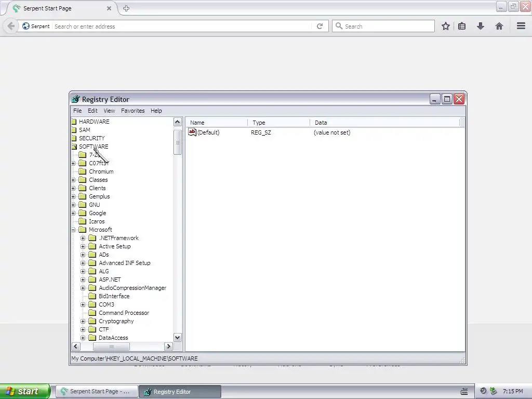Click the reload page icon
The width and height of the screenshot is (532, 399).
pyautogui.click(x=320, y=26)
